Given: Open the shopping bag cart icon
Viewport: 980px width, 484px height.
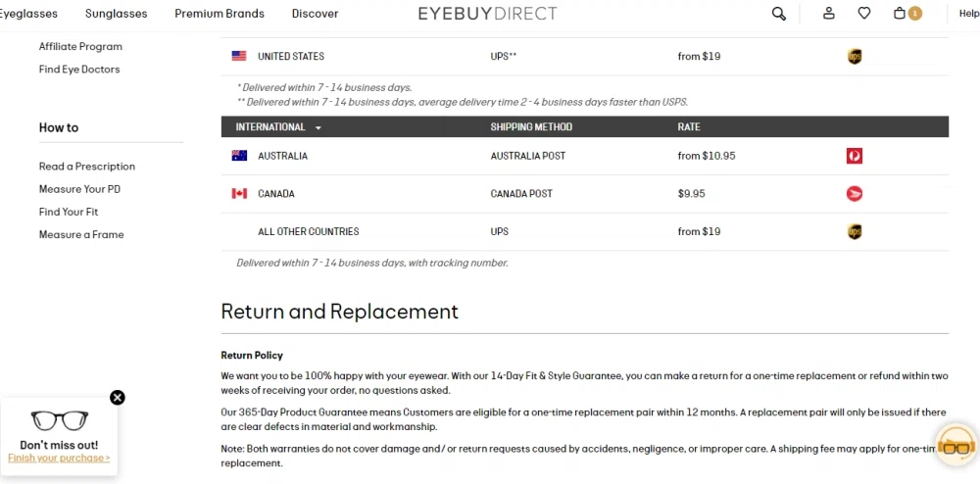Looking at the screenshot, I should coord(901,14).
